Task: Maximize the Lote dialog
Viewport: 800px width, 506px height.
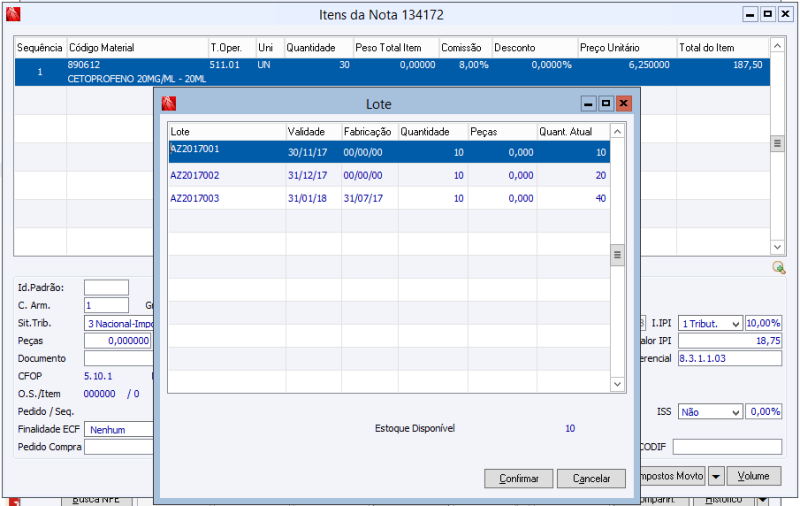Action: [x=606, y=104]
